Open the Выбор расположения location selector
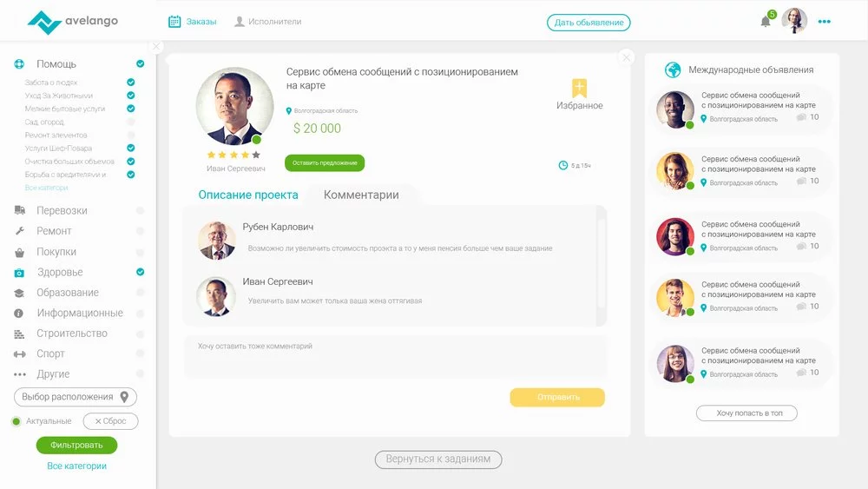 click(76, 397)
